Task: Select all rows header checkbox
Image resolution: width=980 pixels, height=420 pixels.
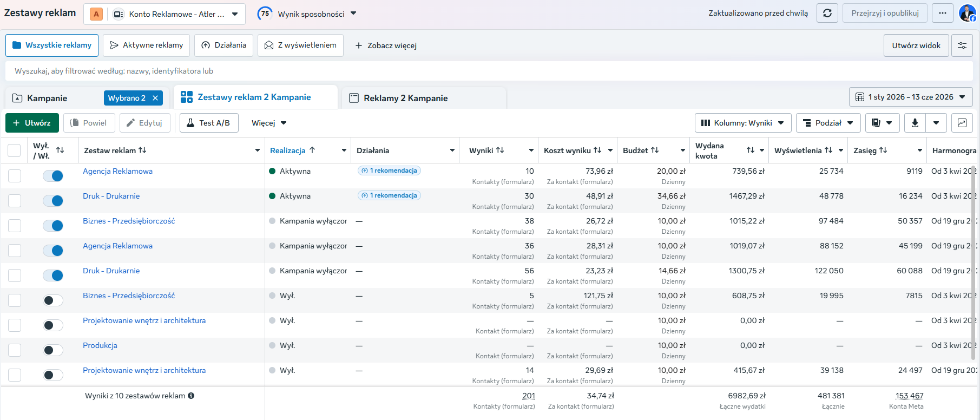Action: point(14,150)
